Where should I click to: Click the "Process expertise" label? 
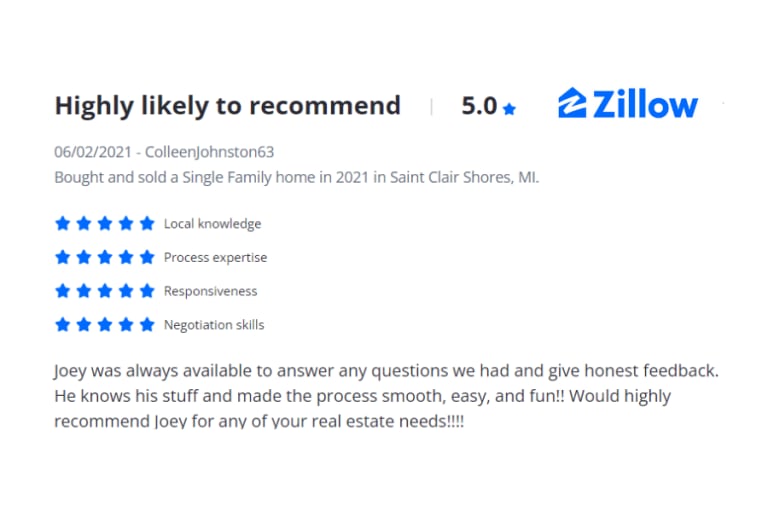(215, 258)
